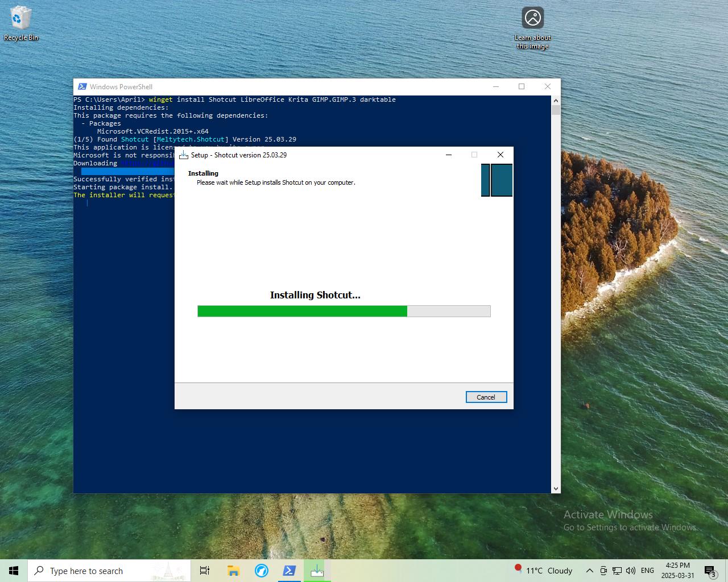Click the PowerShell scrollbar up arrow
The height and width of the screenshot is (582, 728).
click(556, 100)
